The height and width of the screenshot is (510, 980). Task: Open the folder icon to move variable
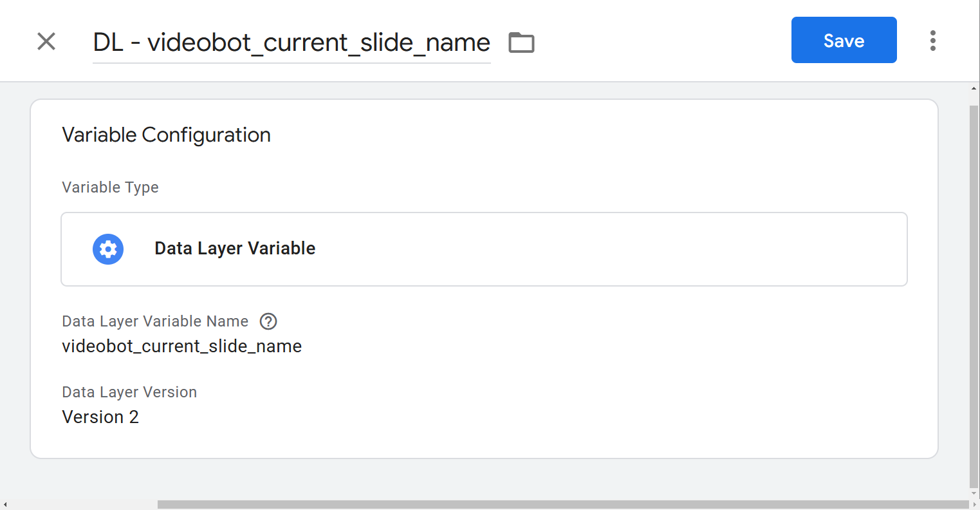point(521,41)
